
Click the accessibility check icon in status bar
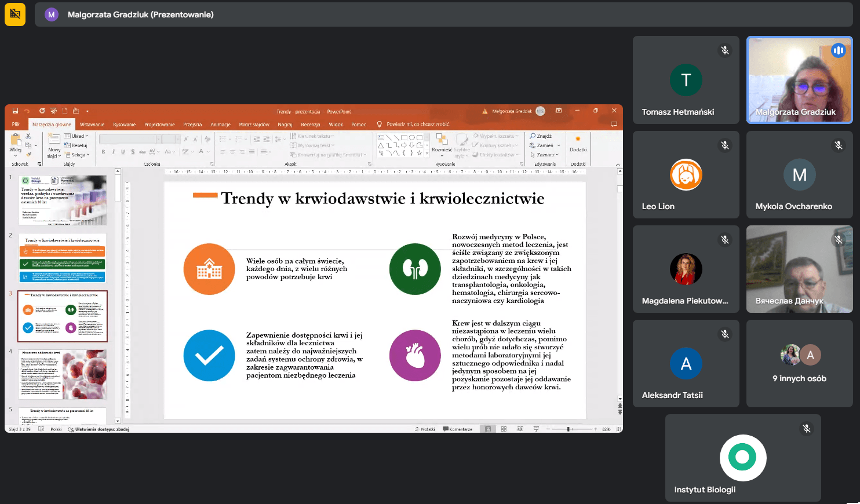[71, 429]
